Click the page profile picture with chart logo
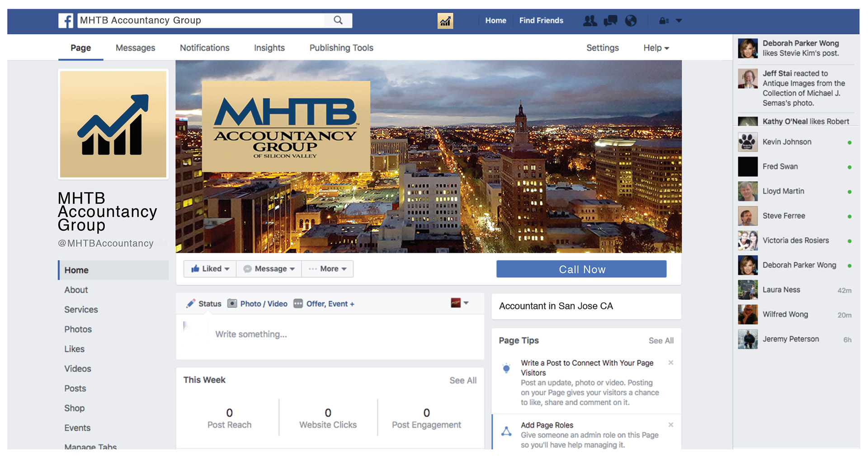 [113, 124]
